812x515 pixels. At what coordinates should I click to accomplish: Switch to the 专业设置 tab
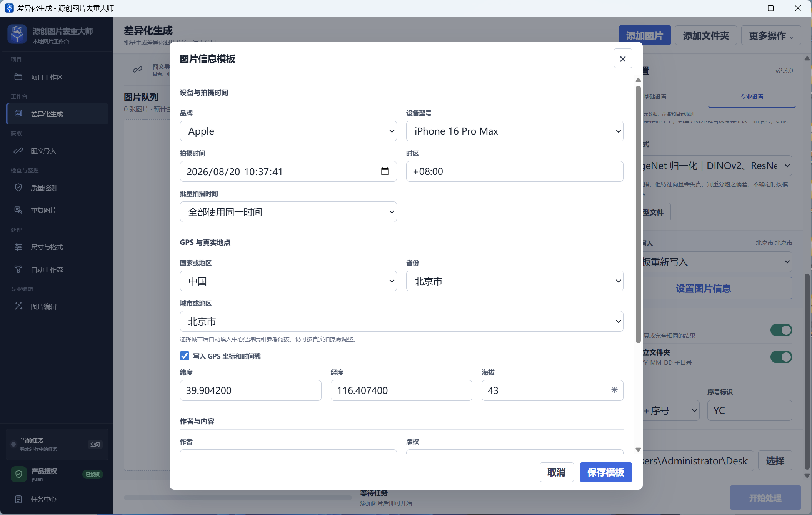(752, 96)
